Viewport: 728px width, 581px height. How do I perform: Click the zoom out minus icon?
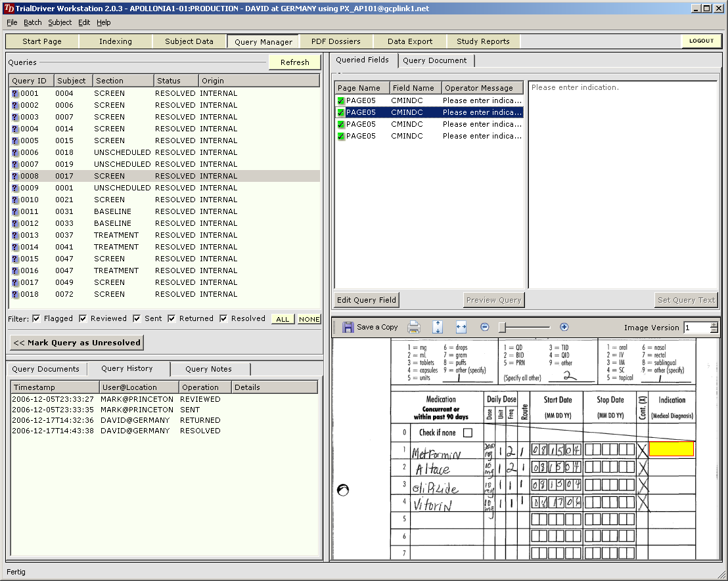click(x=485, y=327)
